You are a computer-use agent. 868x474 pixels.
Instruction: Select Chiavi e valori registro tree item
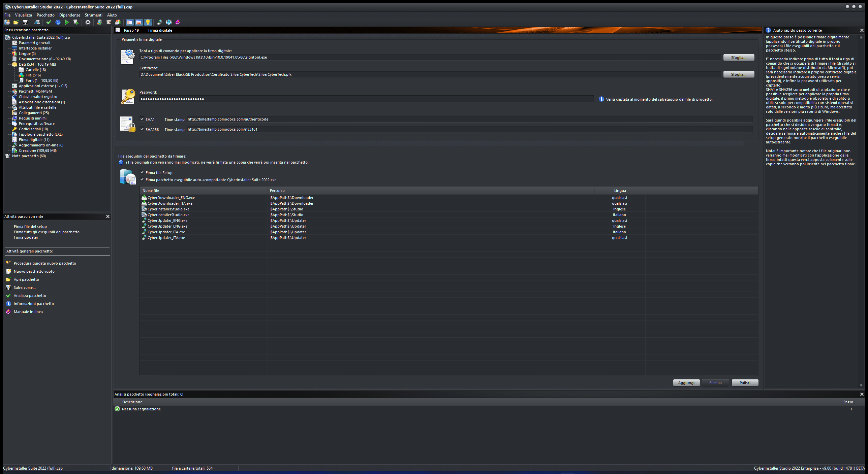pyautogui.click(x=38, y=97)
